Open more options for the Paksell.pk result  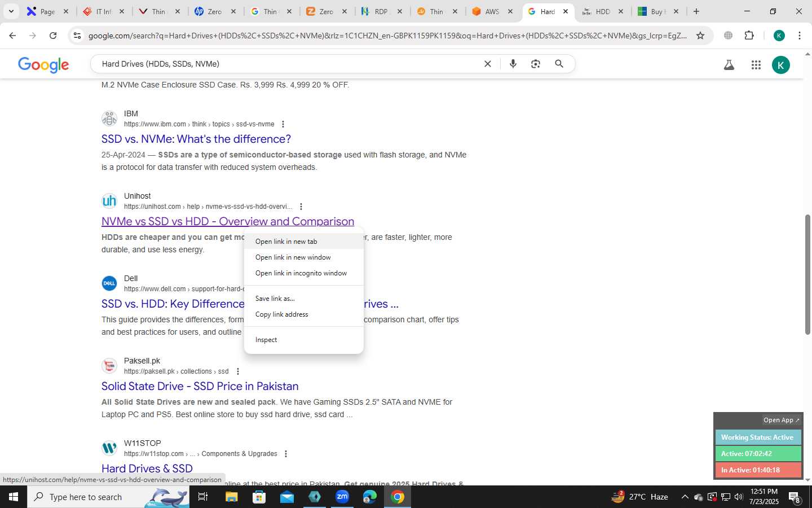(x=238, y=371)
